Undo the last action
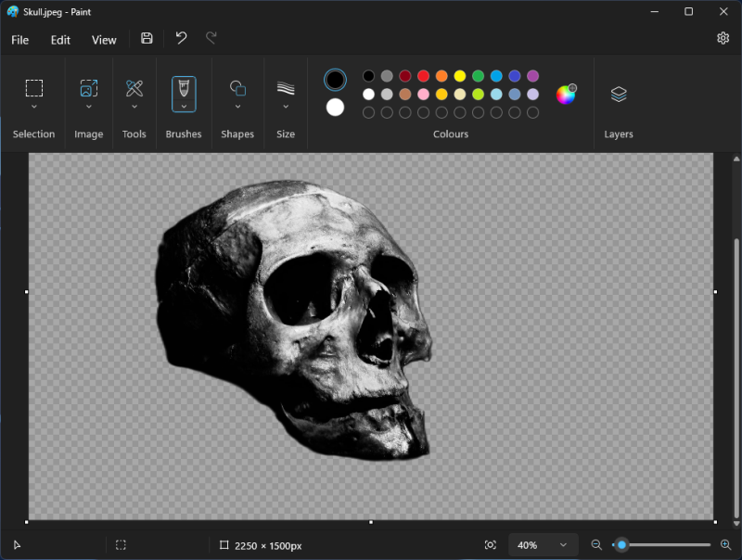Screen dimensions: 742x560 (x=181, y=39)
